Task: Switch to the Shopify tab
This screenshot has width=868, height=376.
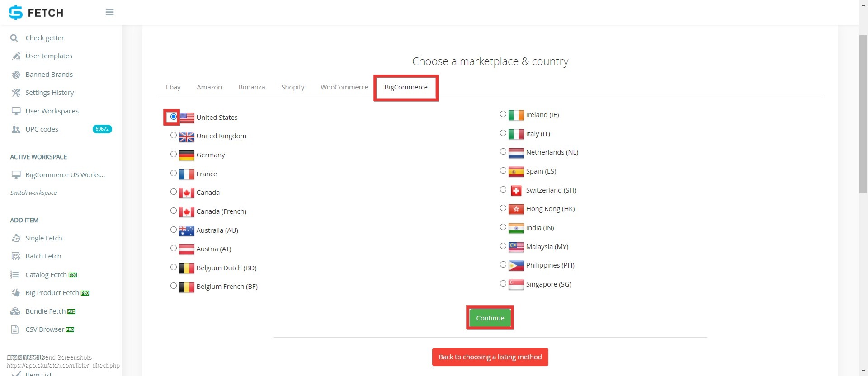Action: coord(293,87)
